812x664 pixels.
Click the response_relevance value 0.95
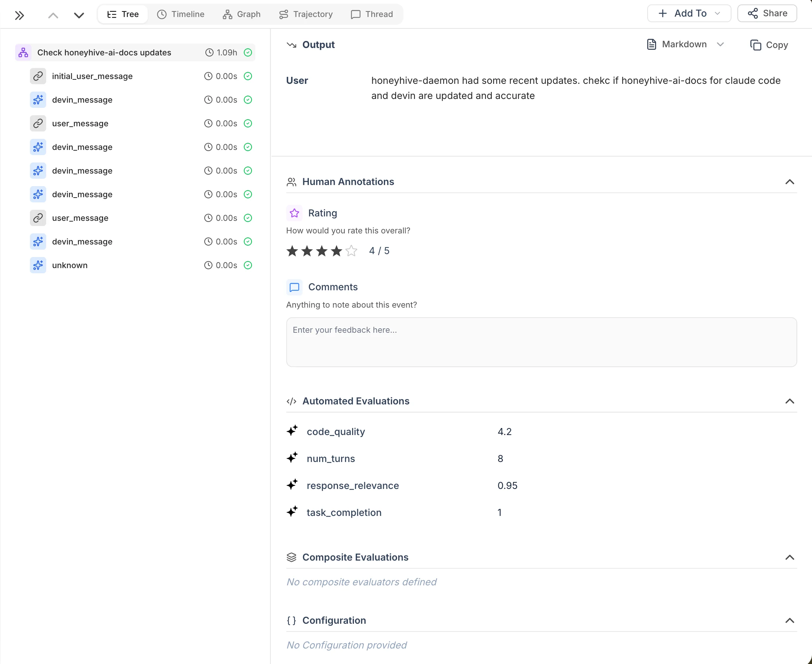pos(507,485)
